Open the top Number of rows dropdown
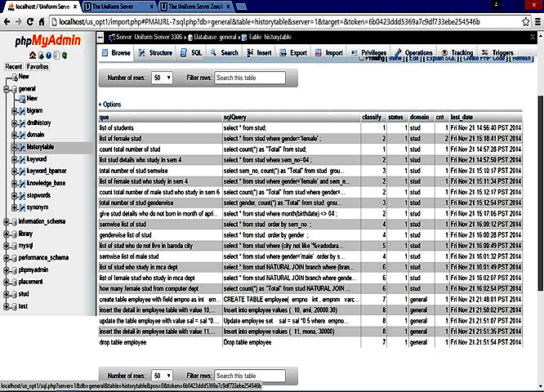This screenshot has width=544, height=392. 162,78
